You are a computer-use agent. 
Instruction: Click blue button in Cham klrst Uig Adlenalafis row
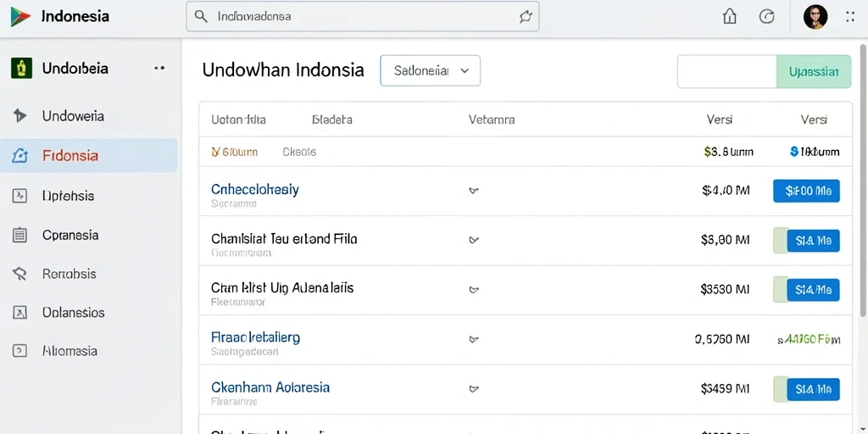(x=813, y=290)
